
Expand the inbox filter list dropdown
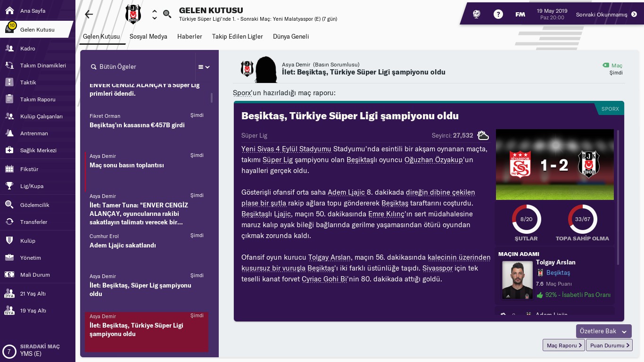click(x=204, y=67)
